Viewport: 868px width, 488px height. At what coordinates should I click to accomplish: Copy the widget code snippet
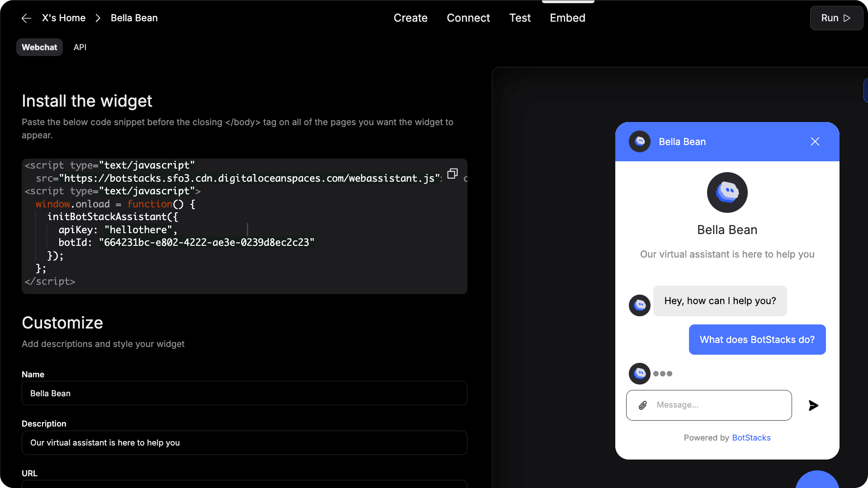453,174
